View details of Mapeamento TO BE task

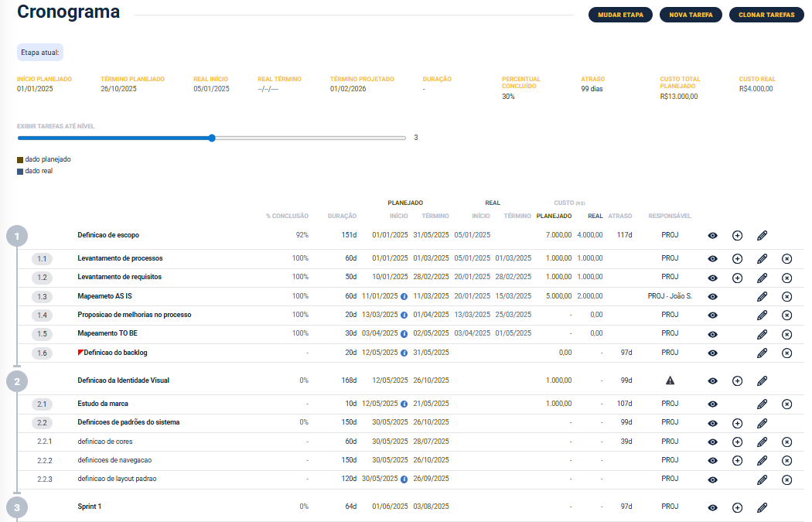[x=712, y=335]
